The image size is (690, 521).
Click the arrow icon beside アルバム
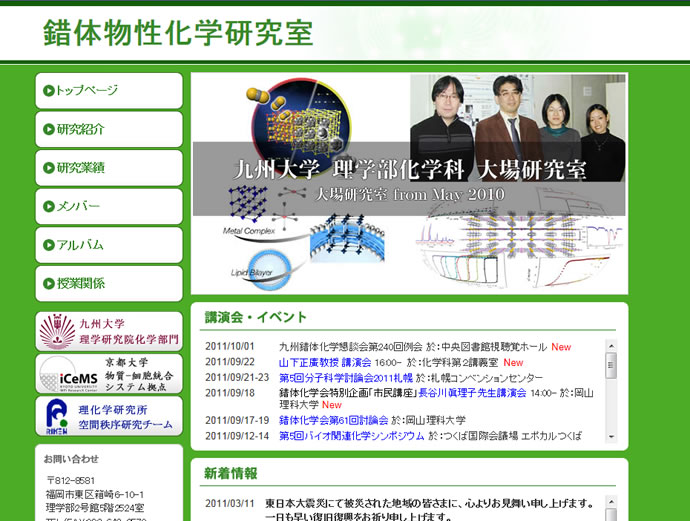[x=48, y=245]
